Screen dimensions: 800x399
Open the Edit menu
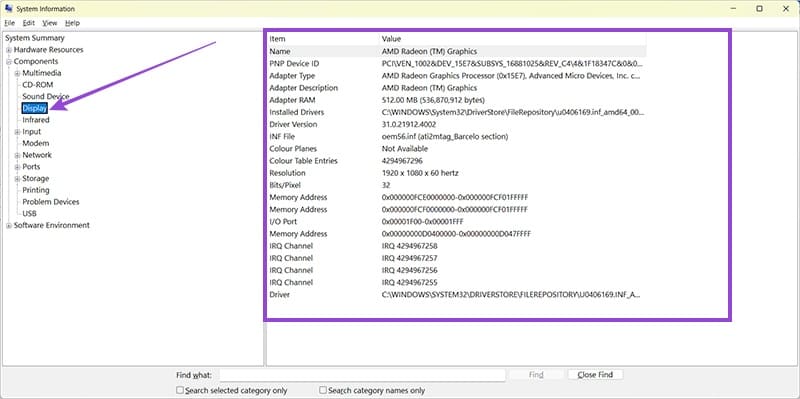[29, 23]
